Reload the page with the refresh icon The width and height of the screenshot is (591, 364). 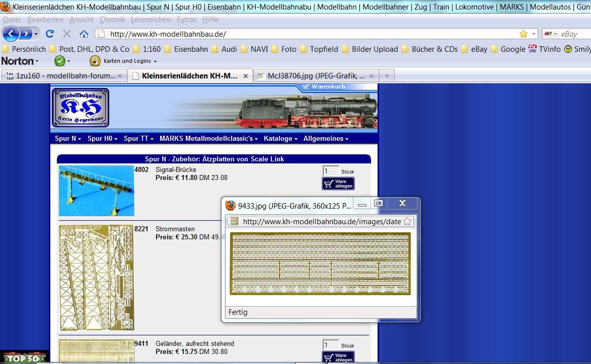click(49, 34)
